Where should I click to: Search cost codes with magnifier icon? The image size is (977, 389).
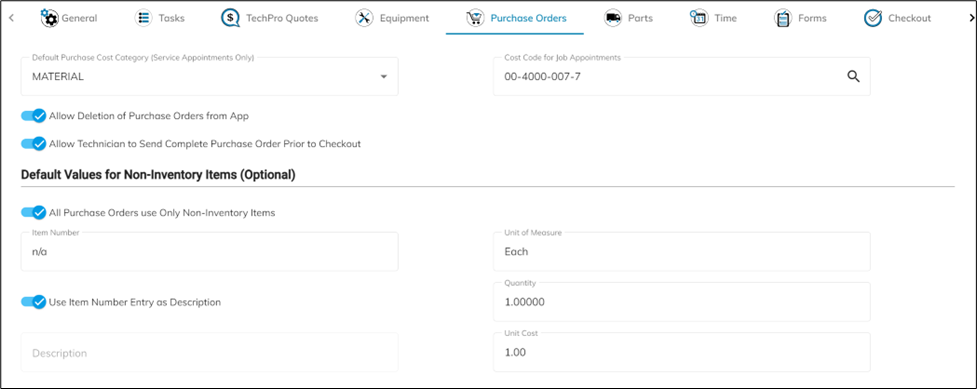tap(853, 77)
